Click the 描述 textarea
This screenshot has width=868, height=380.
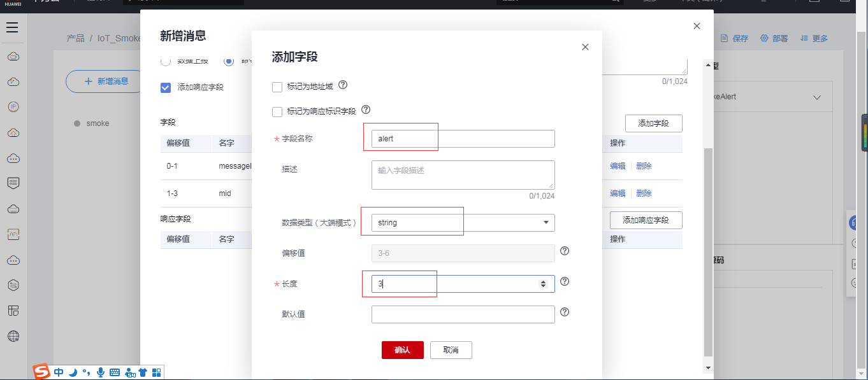click(463, 175)
